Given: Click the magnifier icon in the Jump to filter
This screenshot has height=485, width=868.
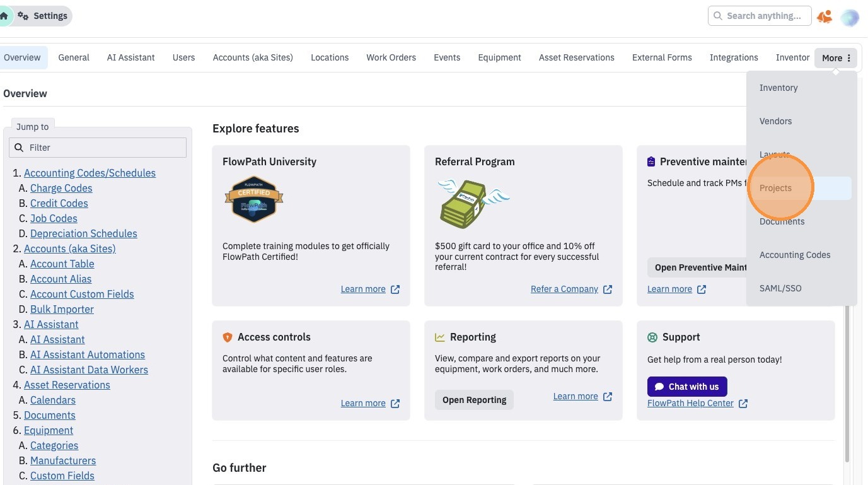Looking at the screenshot, I should 19,148.
